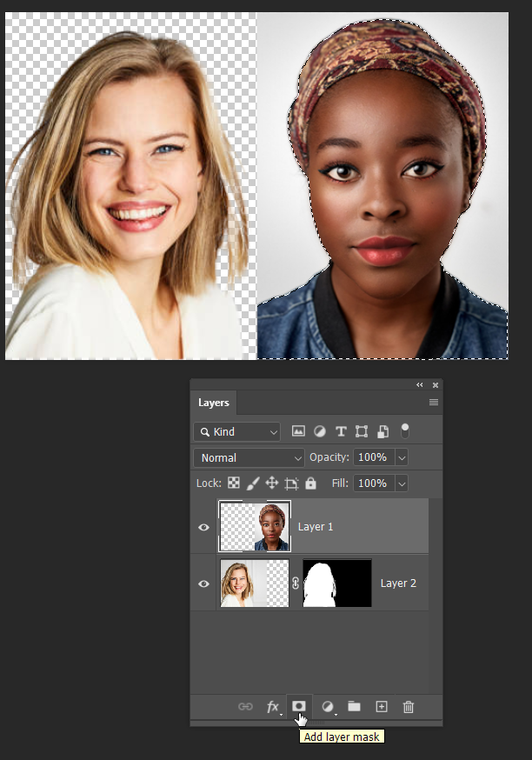The image size is (532, 760).
Task: Lock layer position
Action: coord(272,483)
